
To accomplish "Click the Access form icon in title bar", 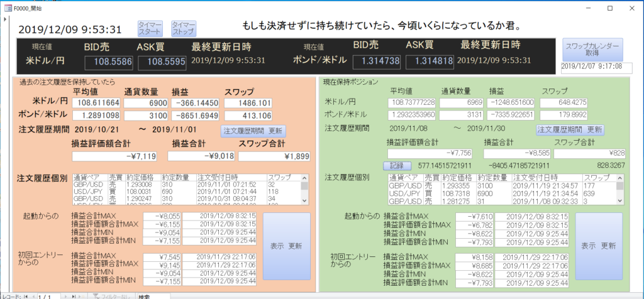I will [8, 8].
